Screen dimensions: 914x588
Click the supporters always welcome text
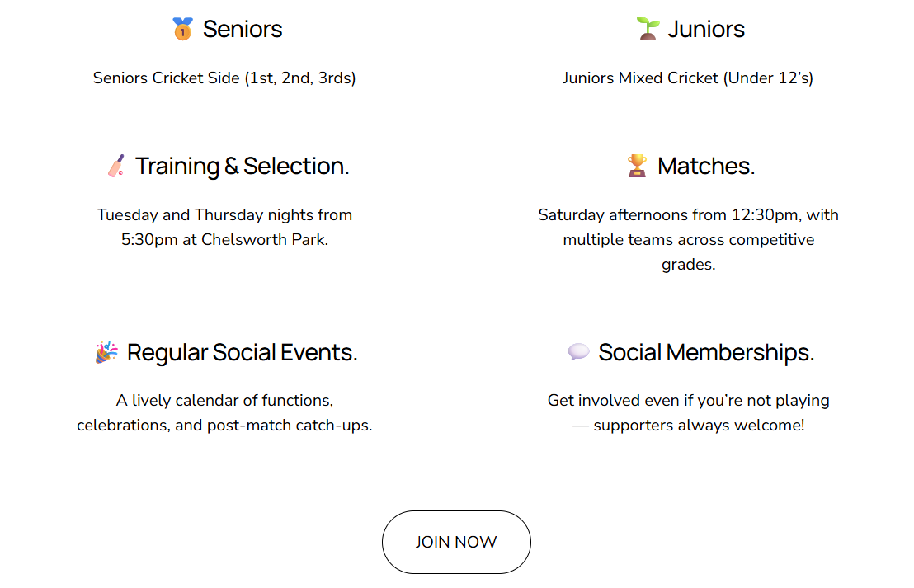coord(698,426)
